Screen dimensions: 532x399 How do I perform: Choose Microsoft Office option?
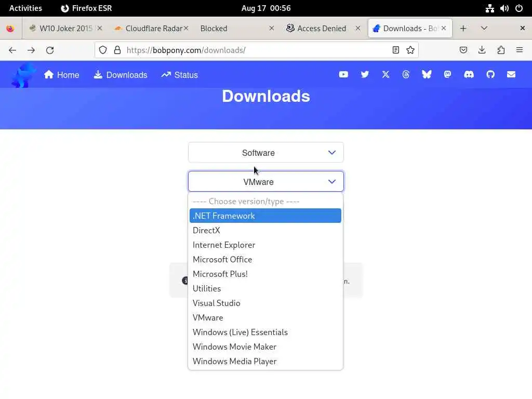(x=265, y=260)
